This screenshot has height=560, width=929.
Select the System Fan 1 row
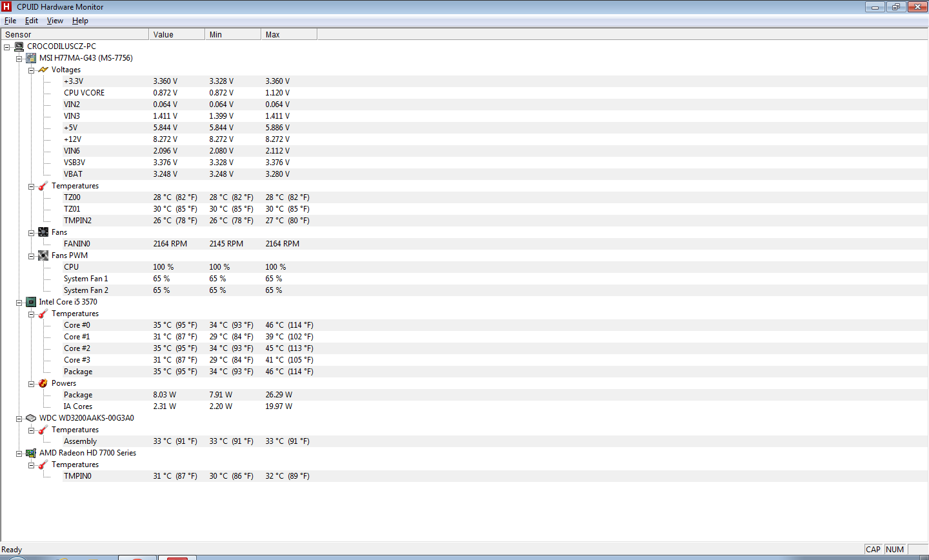tap(495, 279)
